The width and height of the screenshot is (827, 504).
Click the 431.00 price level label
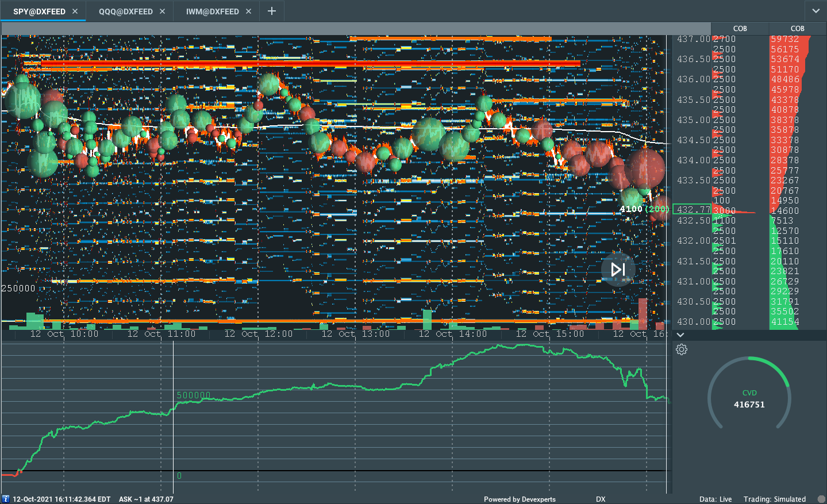click(x=694, y=282)
